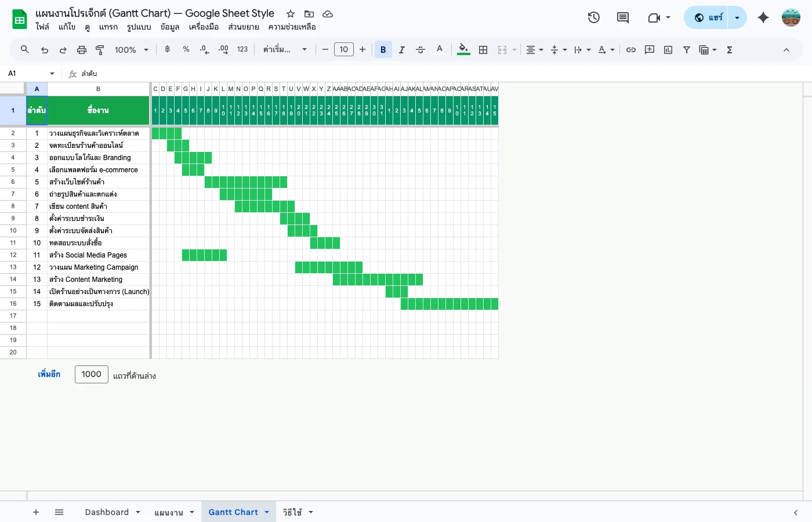Create a filter
This screenshot has height=522, width=812.
coord(686,49)
